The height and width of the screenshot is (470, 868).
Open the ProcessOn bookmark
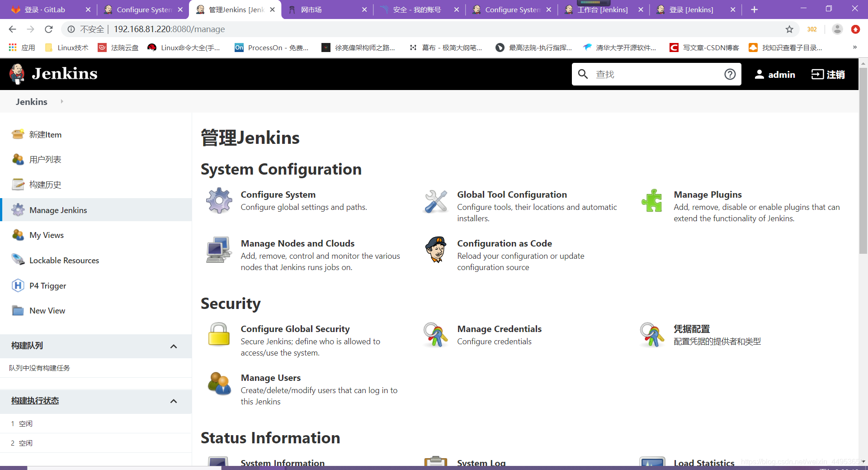(x=271, y=47)
